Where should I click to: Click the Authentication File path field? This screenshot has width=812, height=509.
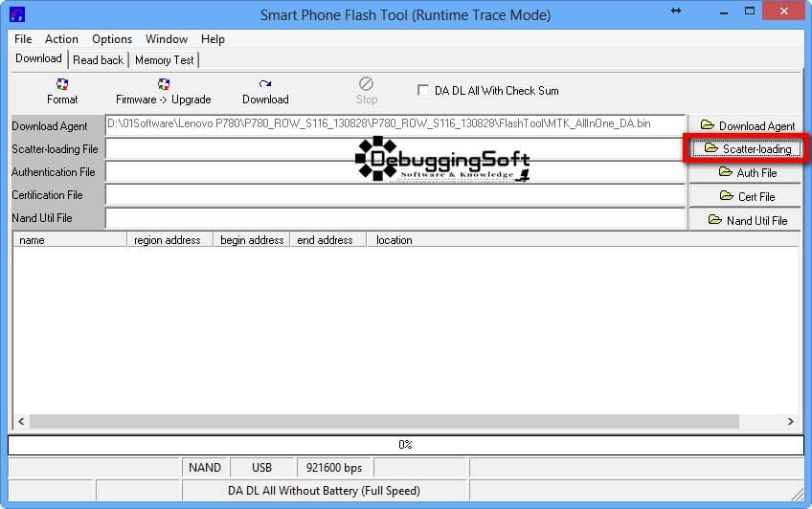click(395, 171)
